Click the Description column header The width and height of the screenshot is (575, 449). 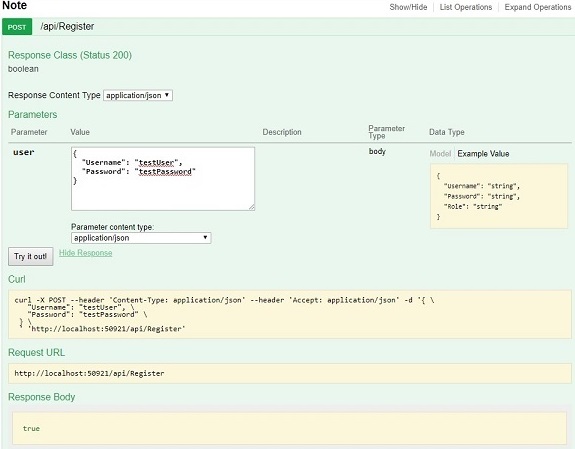(x=282, y=132)
